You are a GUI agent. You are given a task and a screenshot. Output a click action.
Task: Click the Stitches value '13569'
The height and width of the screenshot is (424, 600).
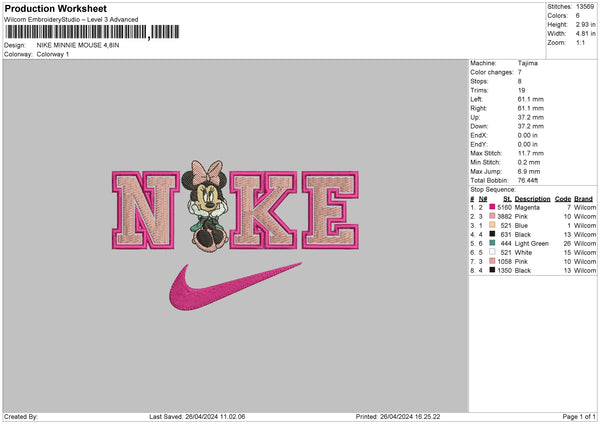pyautogui.click(x=585, y=7)
